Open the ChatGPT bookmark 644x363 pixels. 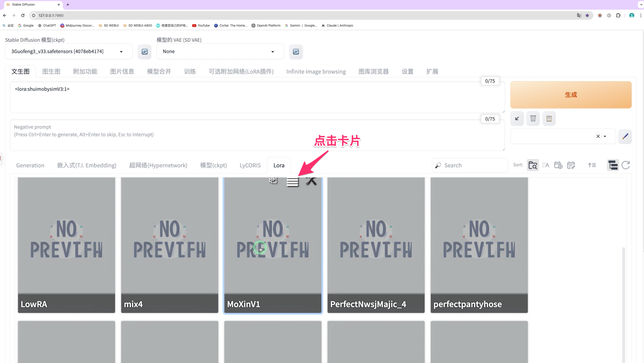point(47,26)
